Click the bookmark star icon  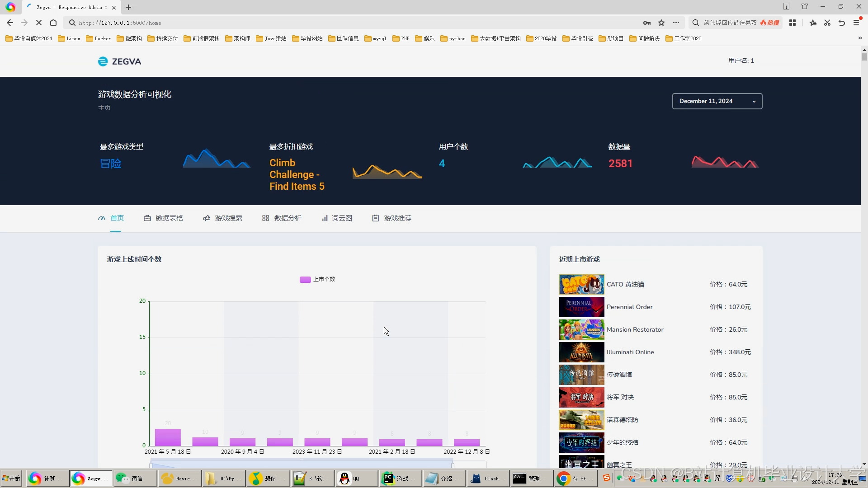pyautogui.click(x=661, y=23)
